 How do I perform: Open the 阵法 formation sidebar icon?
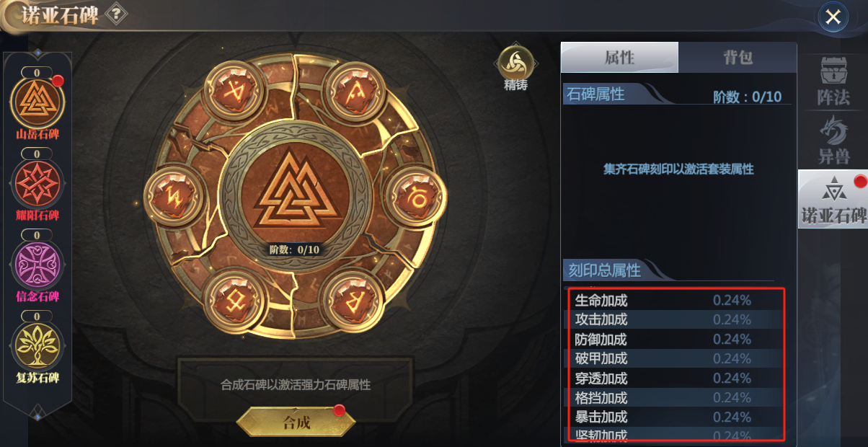click(x=833, y=81)
